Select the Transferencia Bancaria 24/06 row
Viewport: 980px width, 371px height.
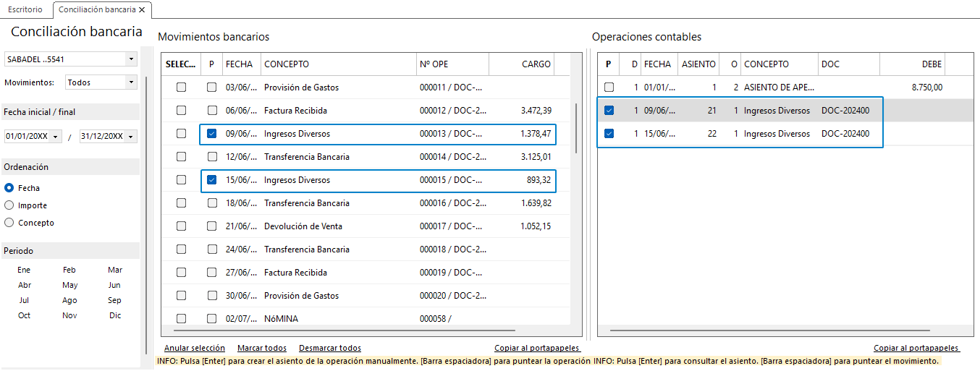(366, 250)
